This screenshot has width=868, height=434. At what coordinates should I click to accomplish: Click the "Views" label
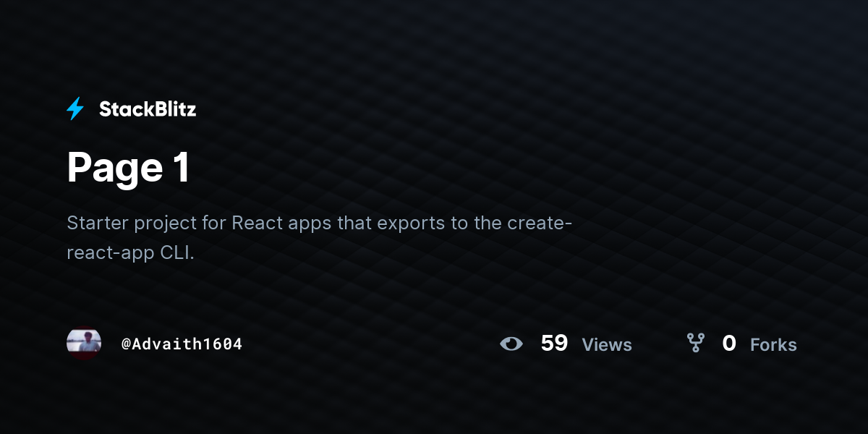click(x=607, y=345)
